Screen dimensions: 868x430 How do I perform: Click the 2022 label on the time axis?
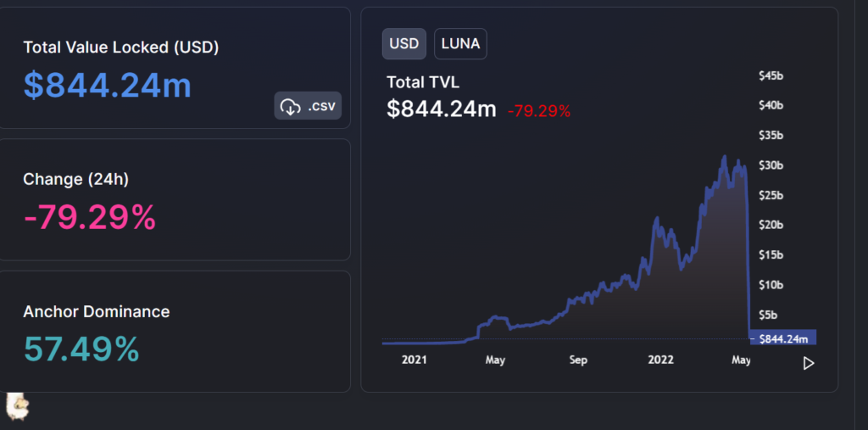[659, 360]
